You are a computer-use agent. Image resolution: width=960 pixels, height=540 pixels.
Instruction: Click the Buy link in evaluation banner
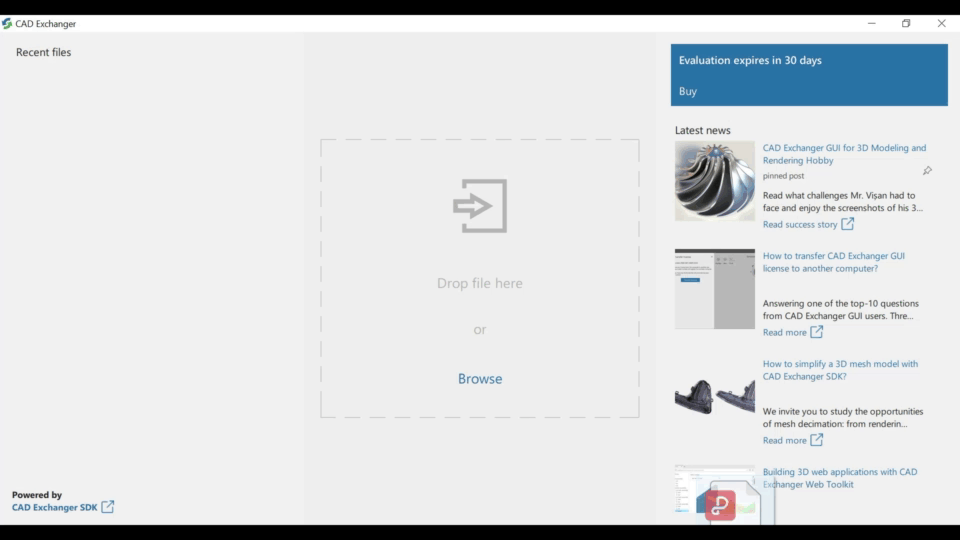click(688, 91)
